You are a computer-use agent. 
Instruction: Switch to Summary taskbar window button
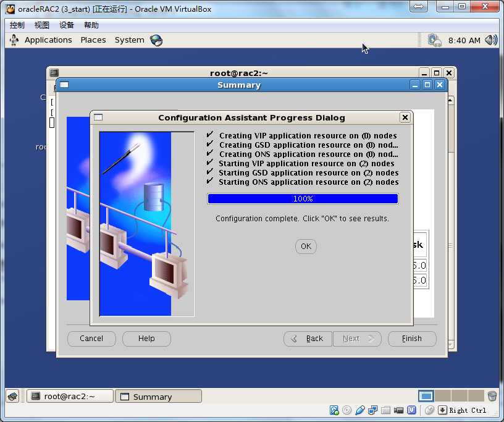click(159, 396)
